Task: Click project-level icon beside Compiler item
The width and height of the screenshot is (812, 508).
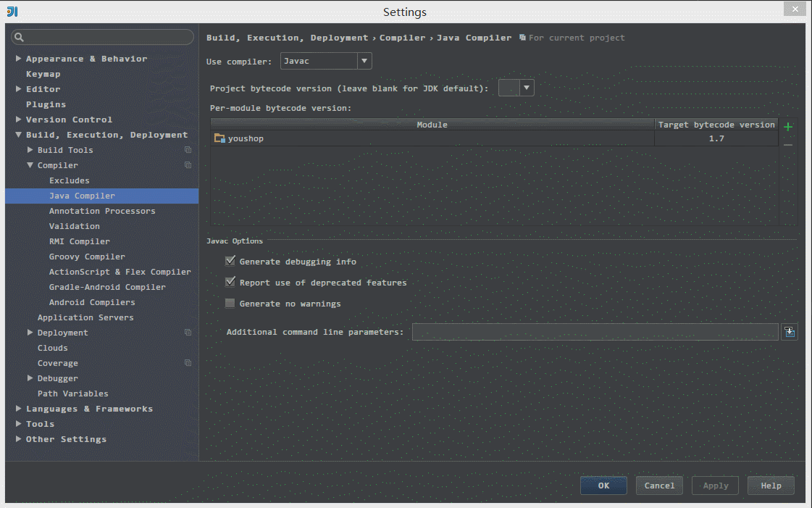Action: [188, 165]
